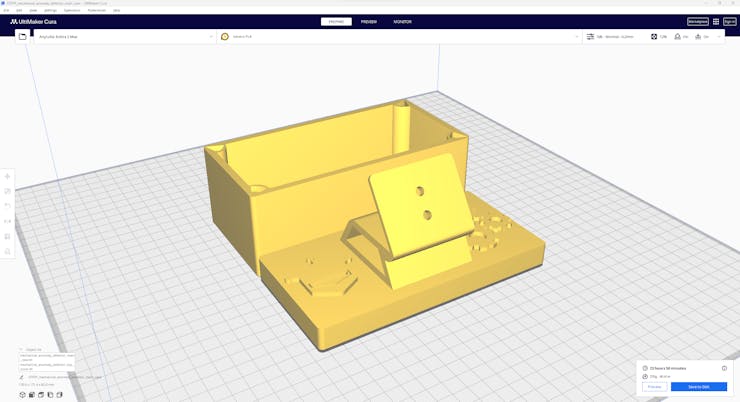The image size is (740, 402).
Task: Click the Sign in button
Action: 730,22
